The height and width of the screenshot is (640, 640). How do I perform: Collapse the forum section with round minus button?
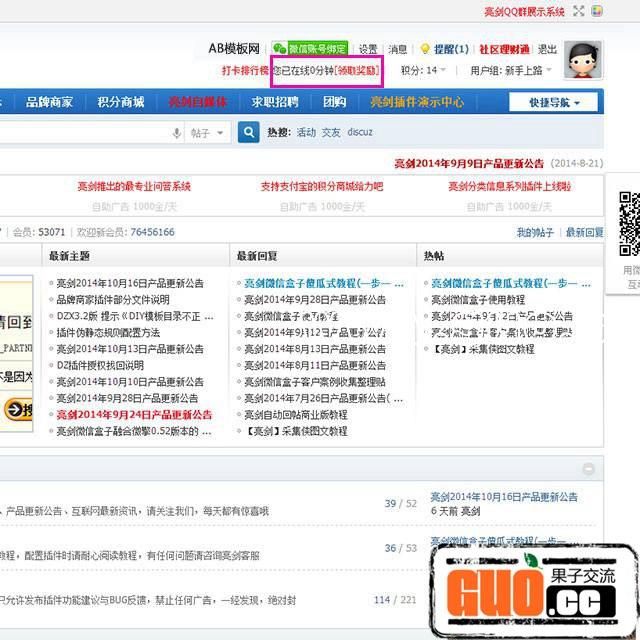tap(589, 469)
